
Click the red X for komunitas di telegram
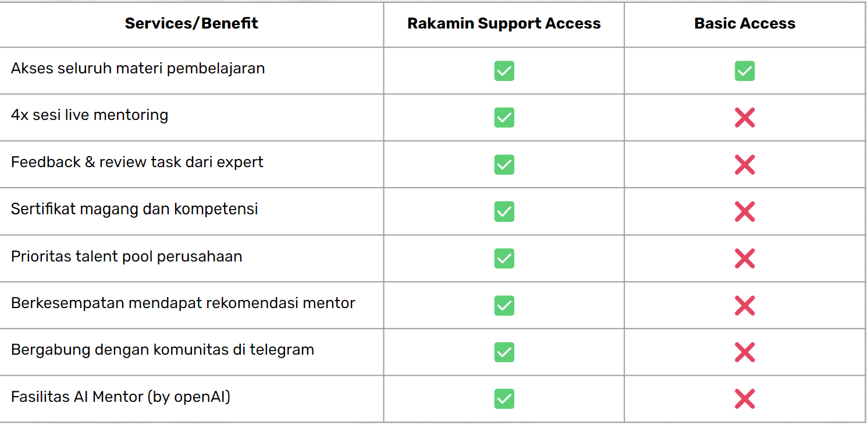pyautogui.click(x=745, y=352)
